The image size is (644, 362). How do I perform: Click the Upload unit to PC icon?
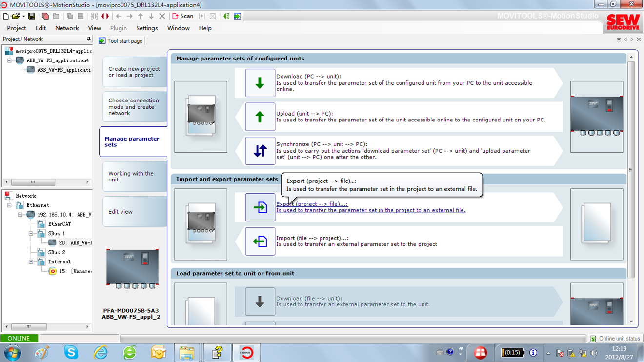(260, 117)
